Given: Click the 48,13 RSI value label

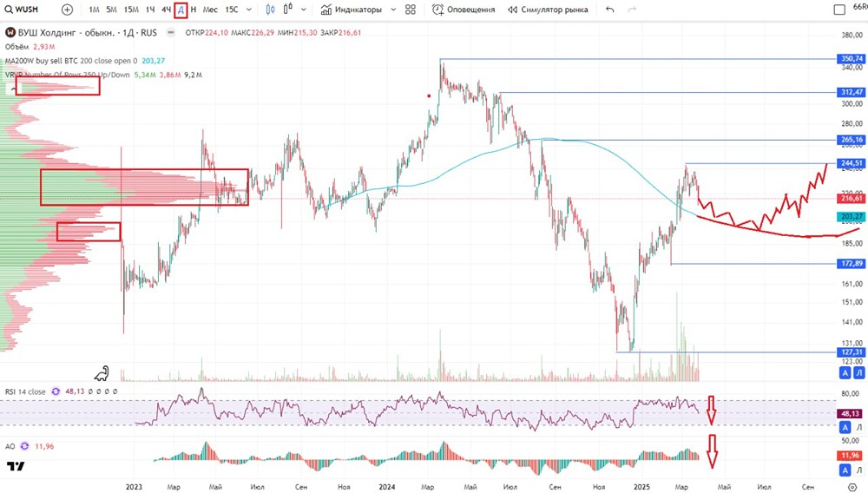Looking at the screenshot, I should tap(850, 413).
